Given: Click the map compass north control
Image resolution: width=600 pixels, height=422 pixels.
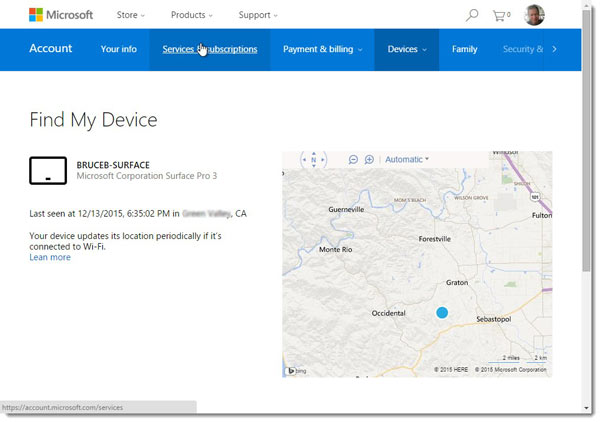Looking at the screenshot, I should coord(313,159).
